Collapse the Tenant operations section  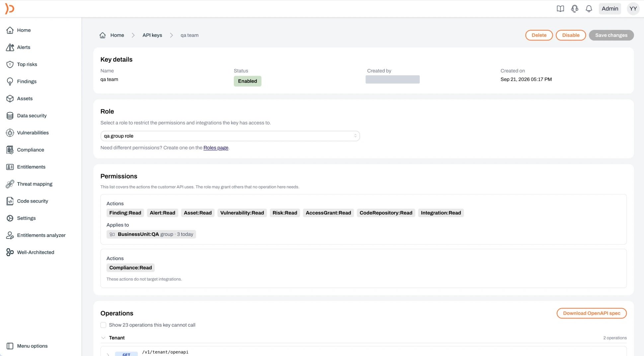[103, 338]
